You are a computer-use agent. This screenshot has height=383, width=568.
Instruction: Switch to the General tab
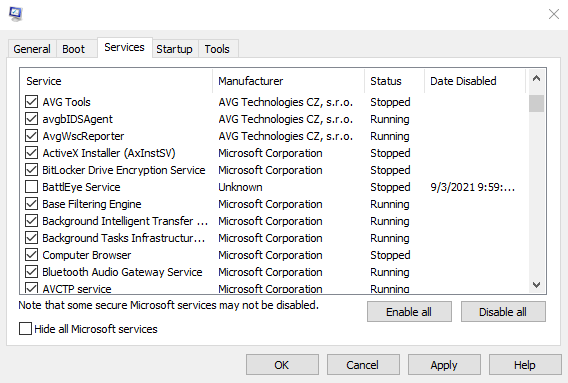[x=32, y=49]
